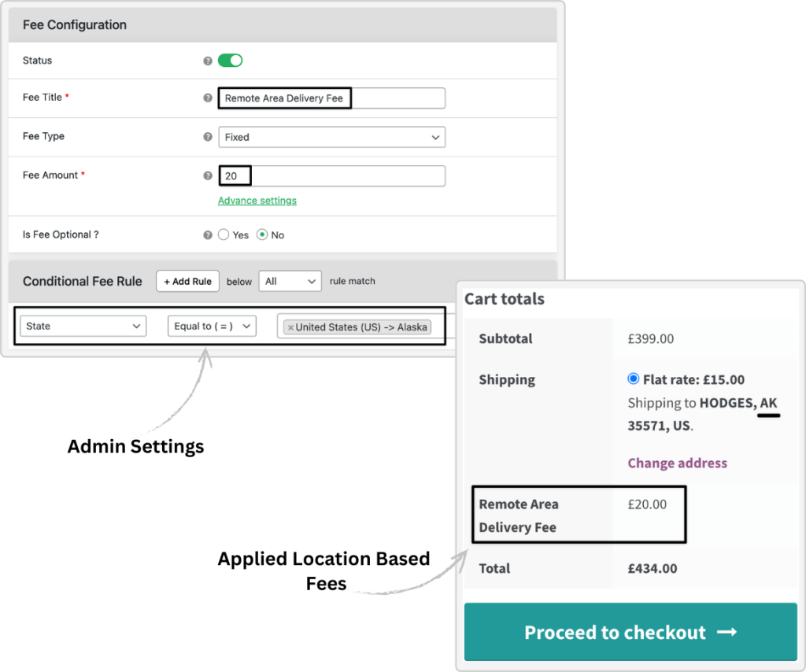Open Advance settings
Image resolution: width=806 pixels, height=672 pixels.
pyautogui.click(x=257, y=201)
